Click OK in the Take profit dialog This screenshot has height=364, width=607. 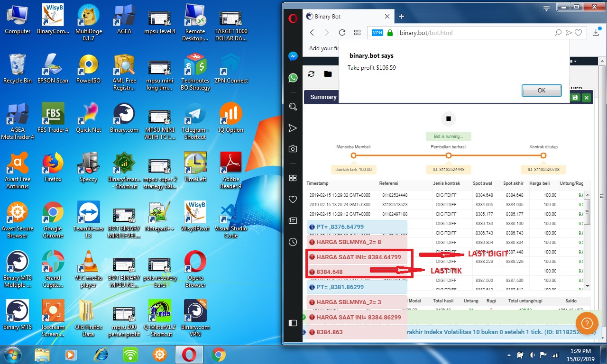tap(542, 91)
